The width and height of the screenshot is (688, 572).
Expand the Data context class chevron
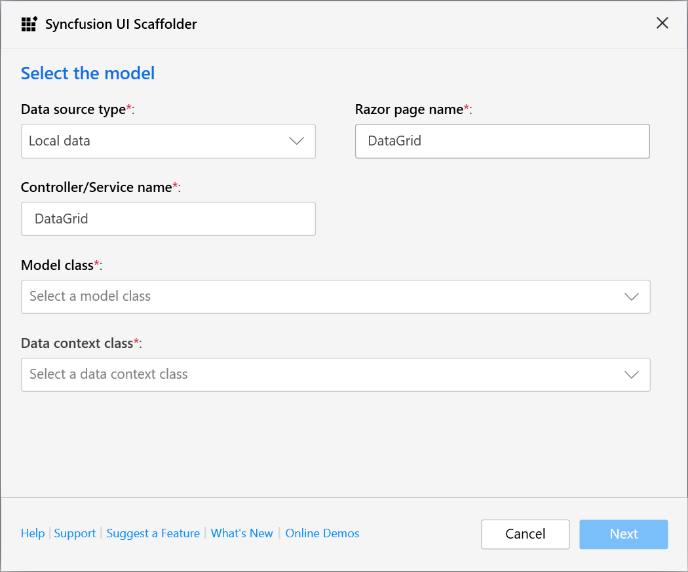631,375
